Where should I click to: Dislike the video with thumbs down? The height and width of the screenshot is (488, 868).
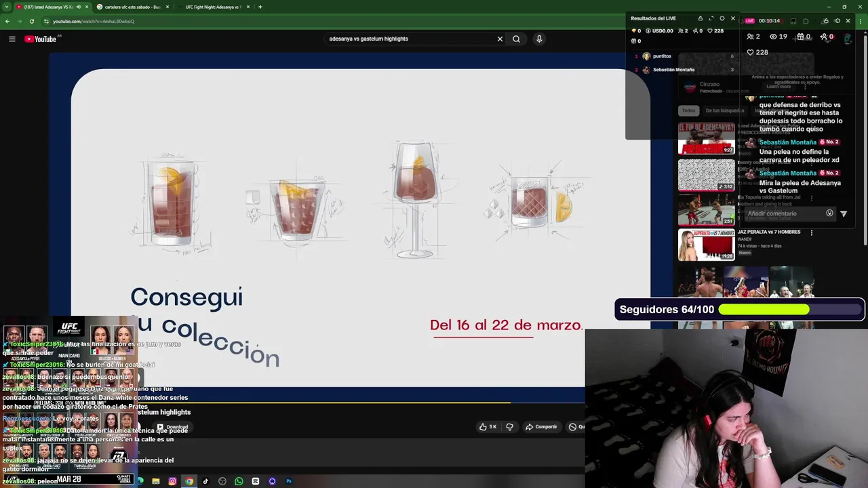tap(510, 427)
